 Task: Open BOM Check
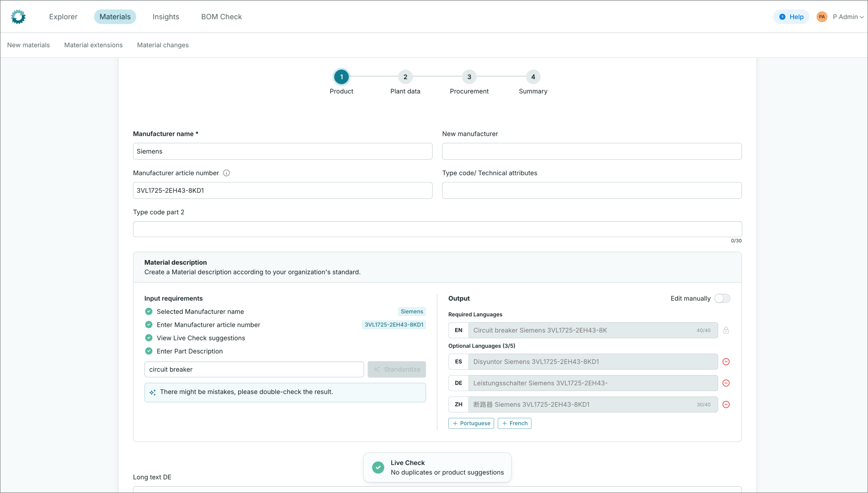(221, 17)
